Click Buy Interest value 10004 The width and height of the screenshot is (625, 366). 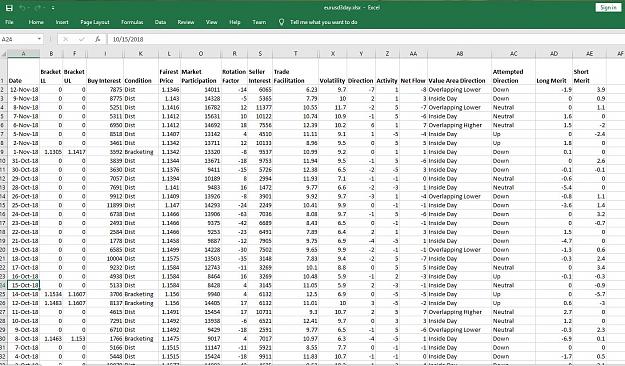(105, 259)
